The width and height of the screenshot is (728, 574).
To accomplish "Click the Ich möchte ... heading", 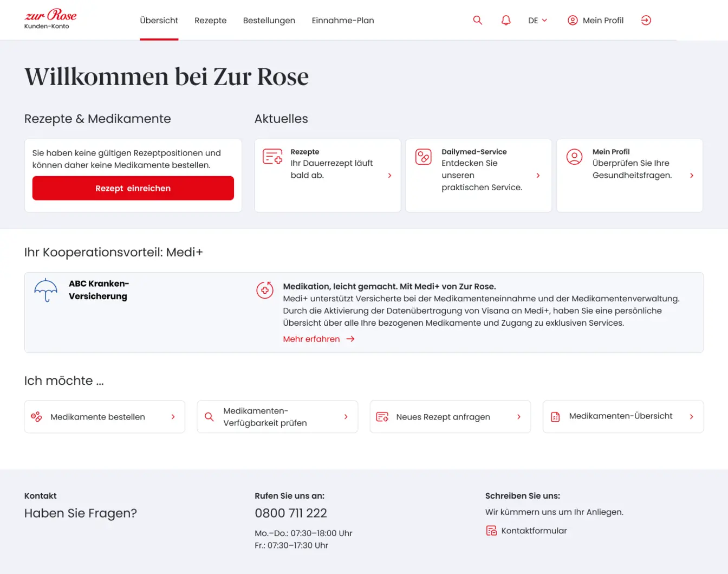I will coord(64,380).
